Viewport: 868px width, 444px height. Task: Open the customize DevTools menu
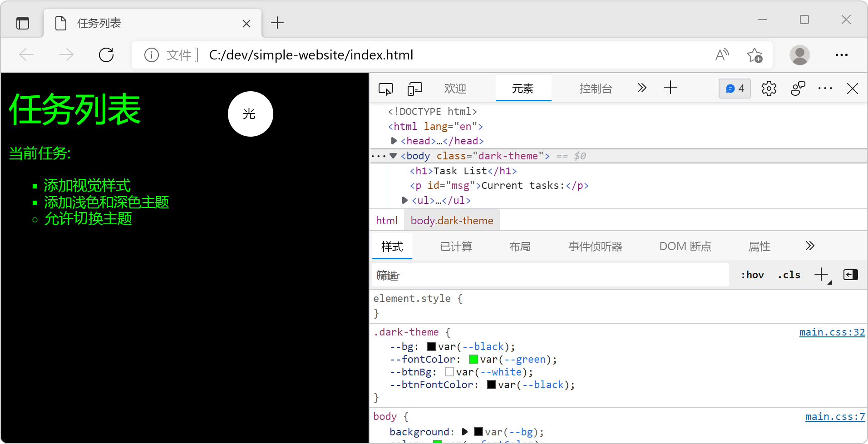click(x=825, y=89)
